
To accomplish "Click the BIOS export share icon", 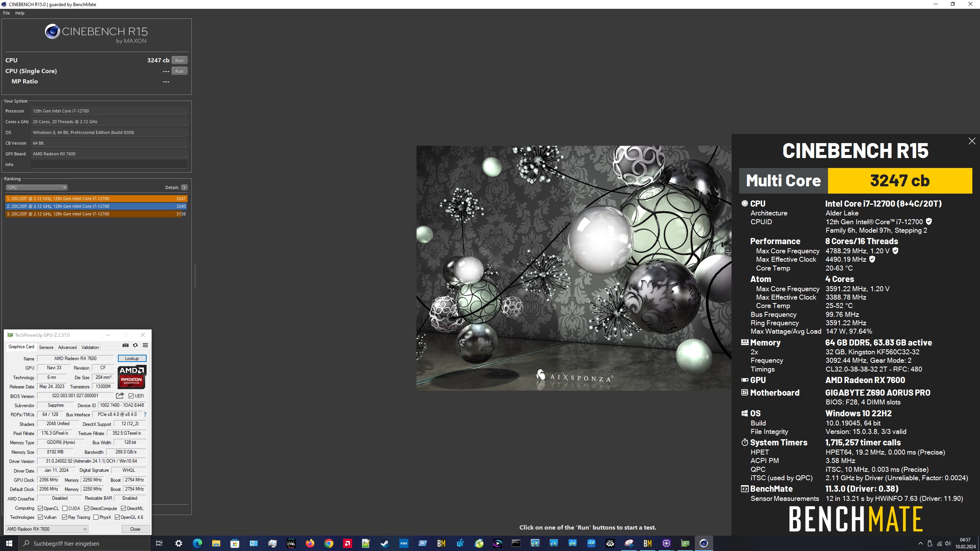I will click(120, 396).
